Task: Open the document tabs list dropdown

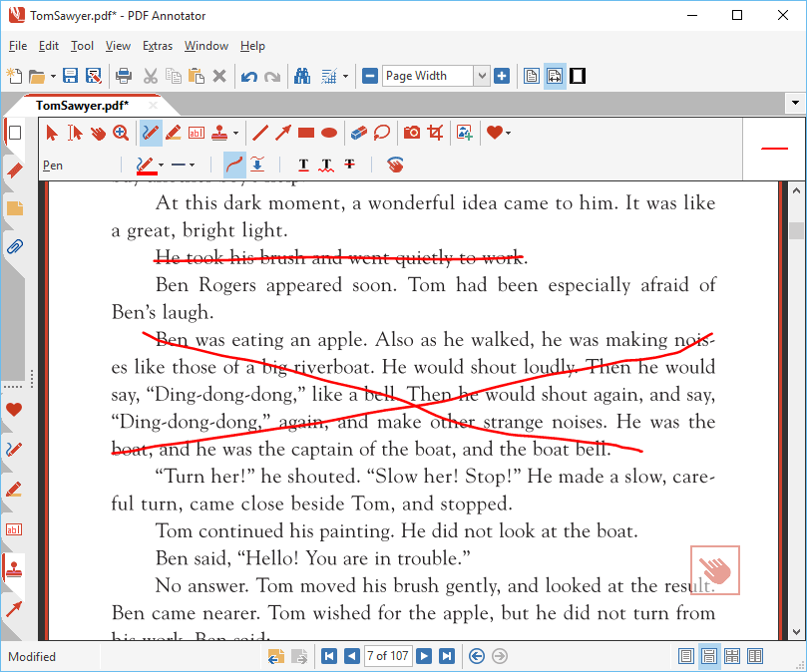Action: (x=795, y=103)
